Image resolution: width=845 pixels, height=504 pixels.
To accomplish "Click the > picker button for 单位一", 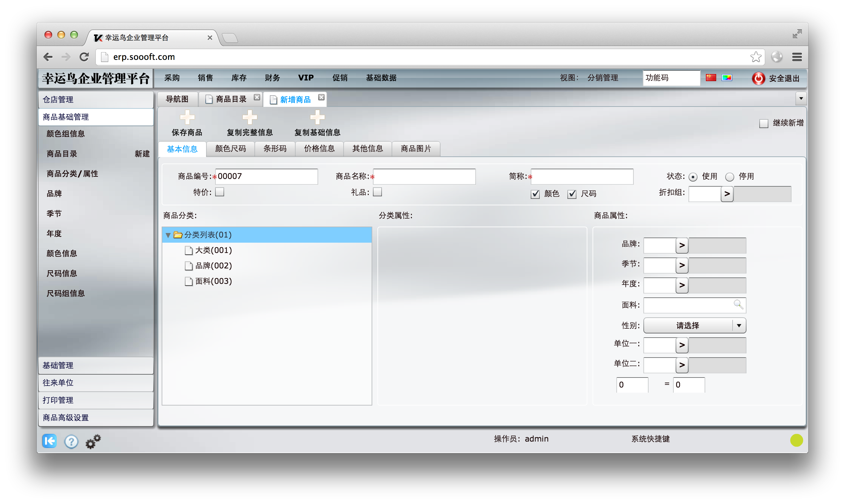I will 682,345.
